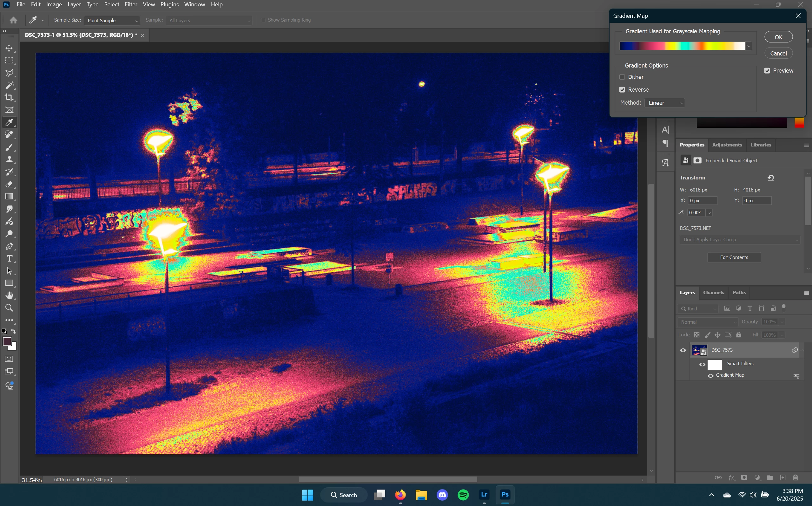812x506 pixels.
Task: Select the Zoom tool
Action: (x=10, y=308)
